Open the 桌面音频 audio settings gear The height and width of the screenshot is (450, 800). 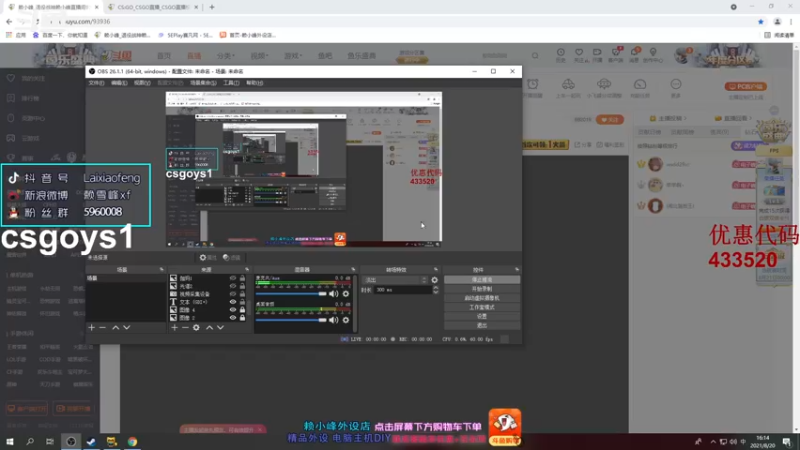pyautogui.click(x=346, y=320)
